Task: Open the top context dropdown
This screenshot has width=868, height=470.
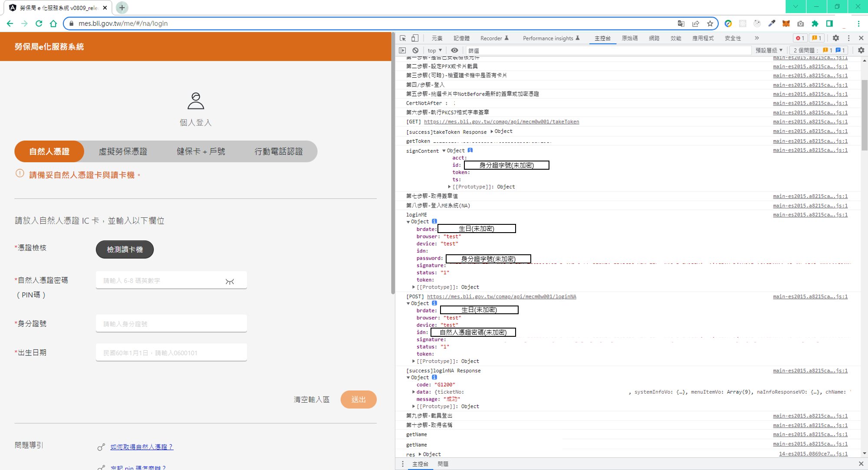Action: pos(434,50)
